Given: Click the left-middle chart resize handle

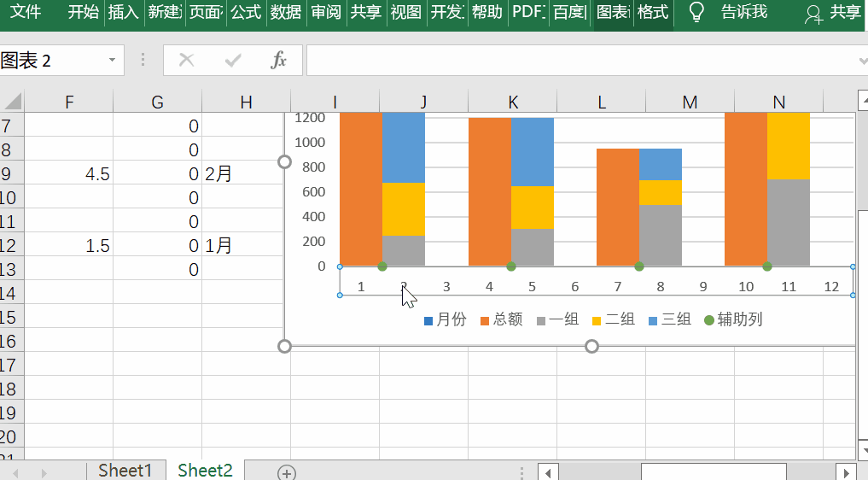Looking at the screenshot, I should click(284, 161).
